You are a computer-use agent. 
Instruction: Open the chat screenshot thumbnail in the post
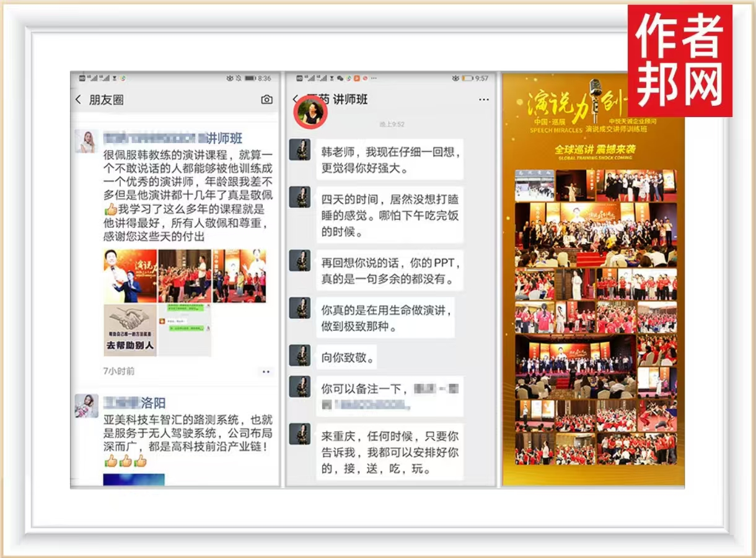click(x=184, y=330)
